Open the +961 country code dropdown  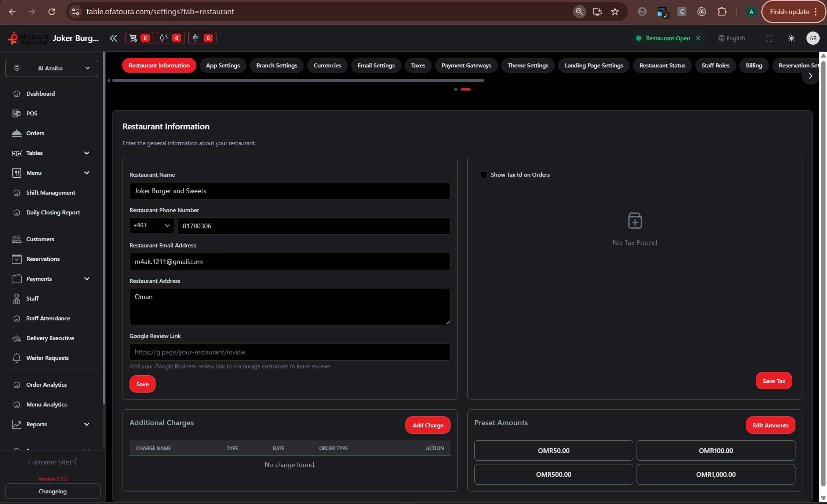(152, 225)
